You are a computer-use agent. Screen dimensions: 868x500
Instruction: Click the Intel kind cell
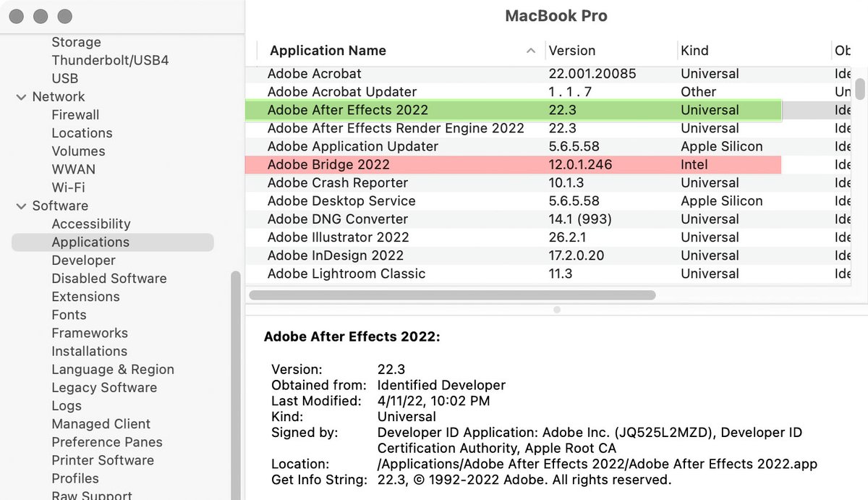[x=694, y=164]
